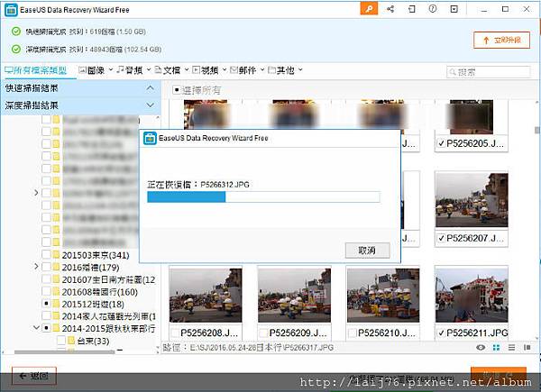
Task: Open the 圖像 image filter
Action: click(x=92, y=70)
